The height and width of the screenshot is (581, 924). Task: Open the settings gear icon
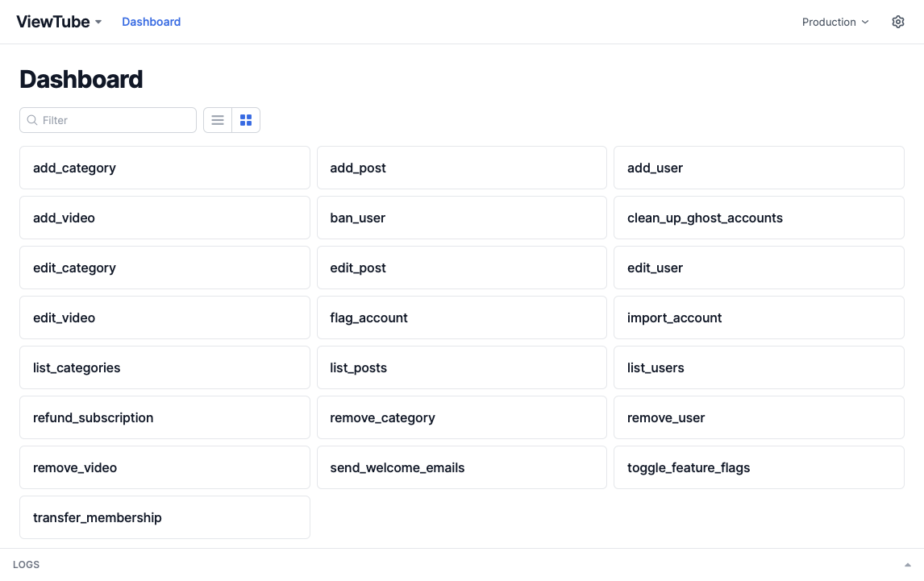pyautogui.click(x=898, y=22)
